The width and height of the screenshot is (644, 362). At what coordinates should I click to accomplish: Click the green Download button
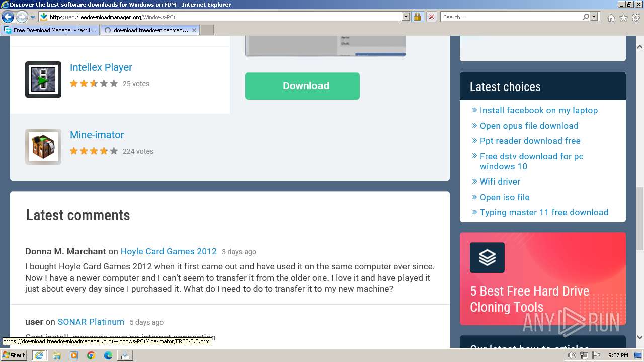point(302,86)
